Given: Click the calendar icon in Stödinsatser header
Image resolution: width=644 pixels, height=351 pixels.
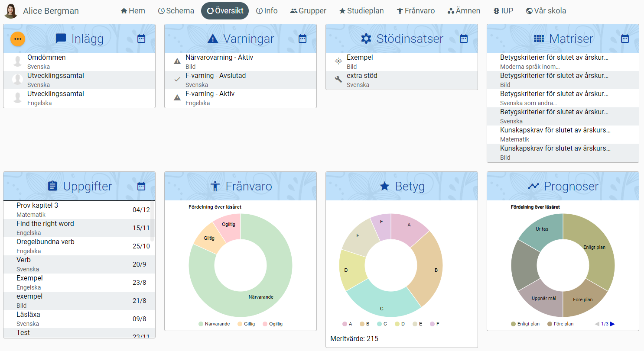Looking at the screenshot, I should point(464,39).
